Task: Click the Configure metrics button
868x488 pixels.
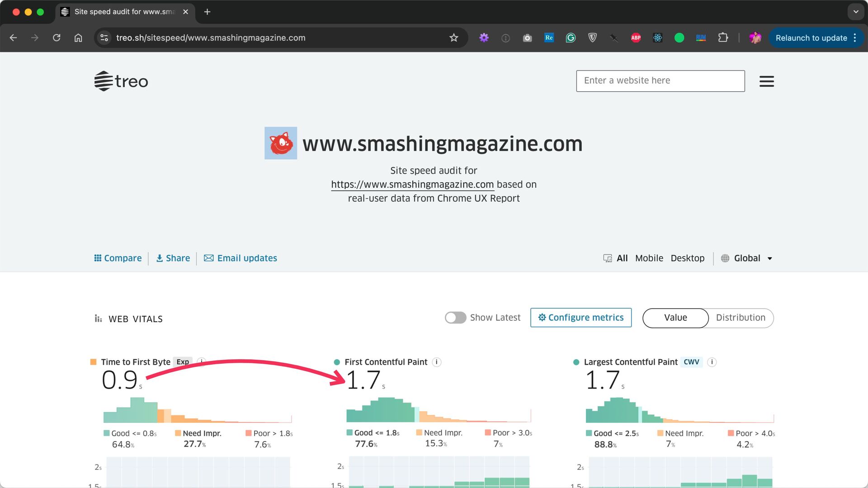Action: (581, 318)
